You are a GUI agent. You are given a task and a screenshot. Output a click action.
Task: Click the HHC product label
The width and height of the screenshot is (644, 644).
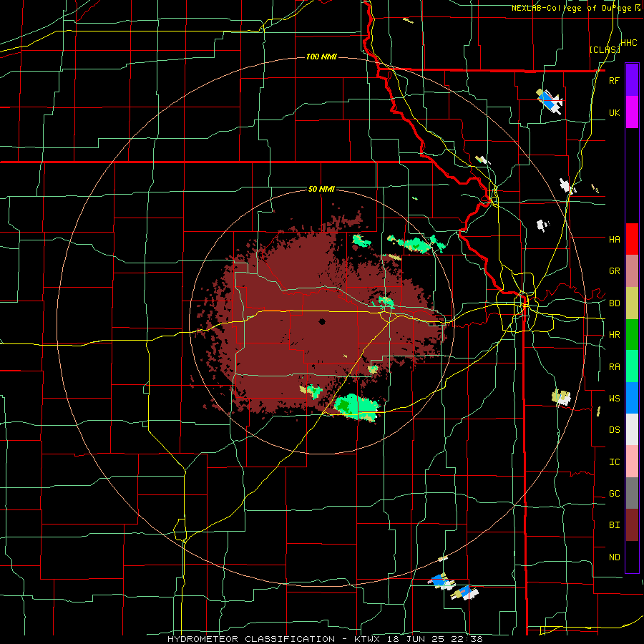628,43
